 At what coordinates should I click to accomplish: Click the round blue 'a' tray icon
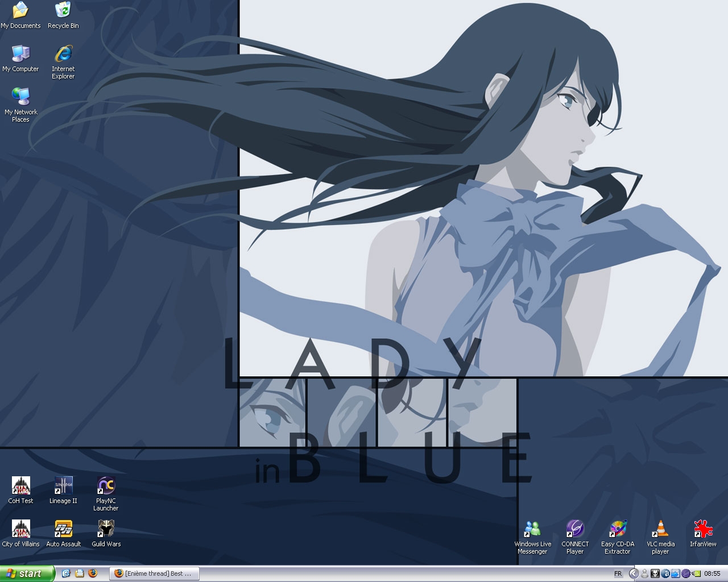[x=665, y=574]
